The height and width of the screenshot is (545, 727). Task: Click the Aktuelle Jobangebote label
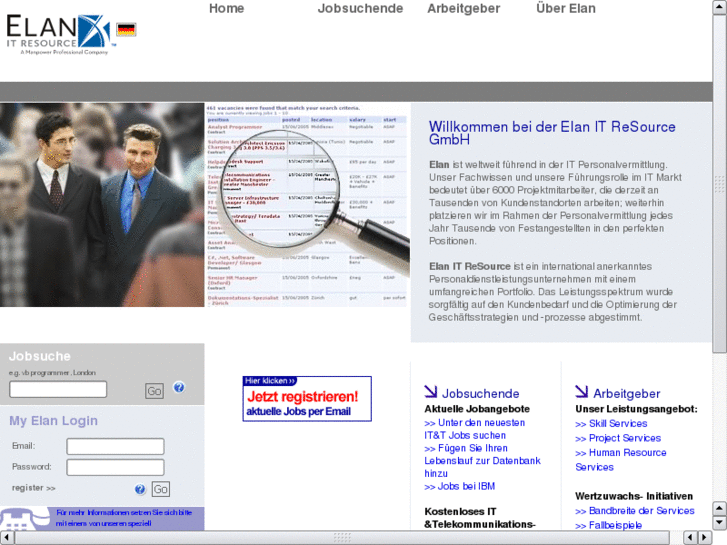pos(477,409)
